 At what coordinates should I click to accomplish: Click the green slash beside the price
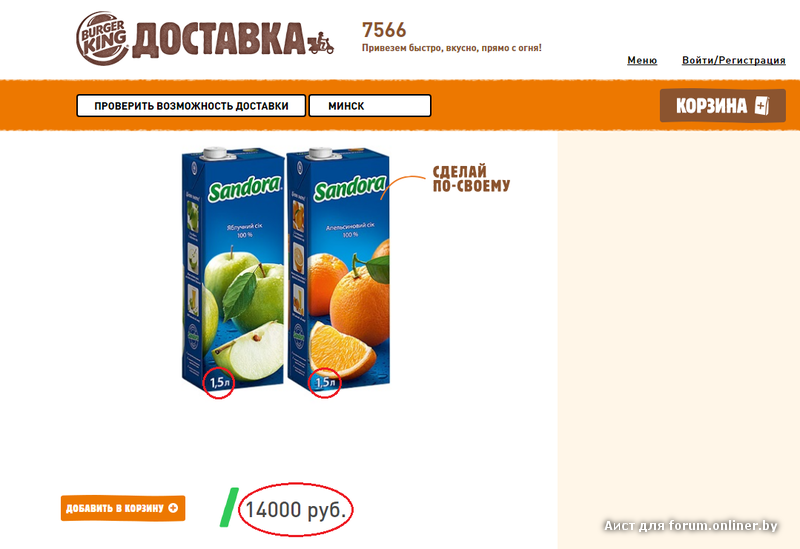pyautogui.click(x=229, y=507)
